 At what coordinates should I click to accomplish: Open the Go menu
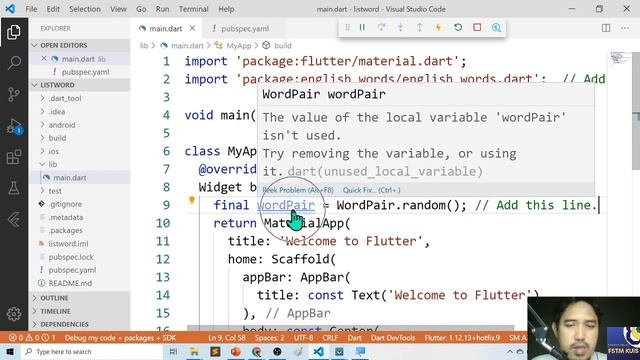141,9
